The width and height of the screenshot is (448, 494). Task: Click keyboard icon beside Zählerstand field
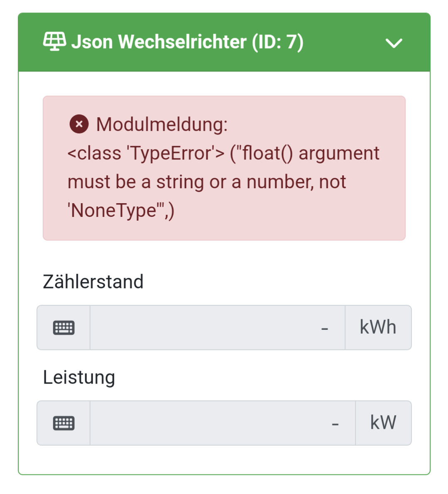(64, 328)
